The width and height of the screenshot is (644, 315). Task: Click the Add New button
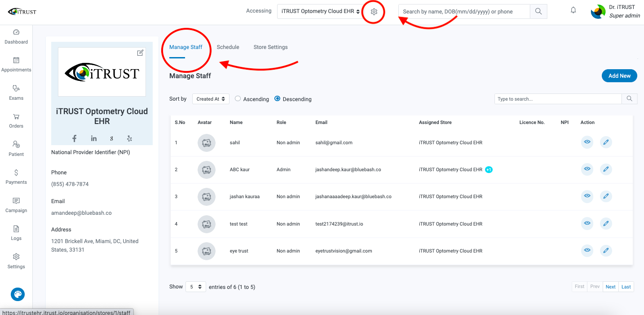pos(619,76)
